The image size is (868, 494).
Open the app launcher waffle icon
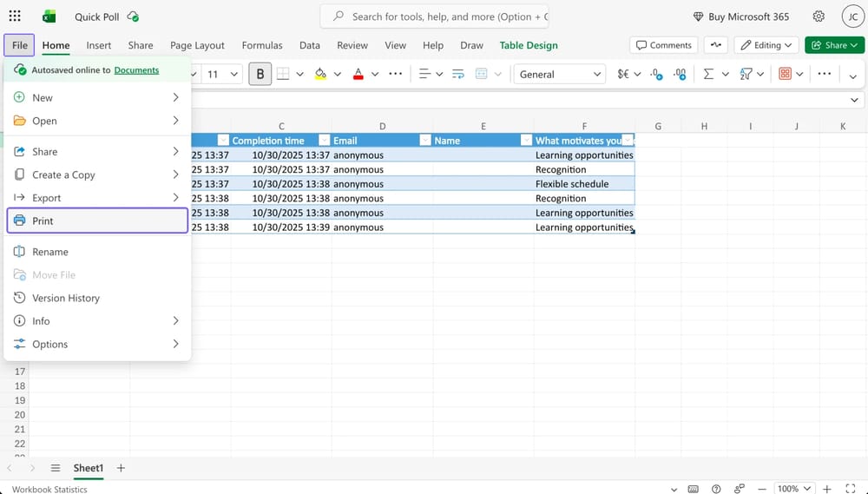pyautogui.click(x=15, y=16)
